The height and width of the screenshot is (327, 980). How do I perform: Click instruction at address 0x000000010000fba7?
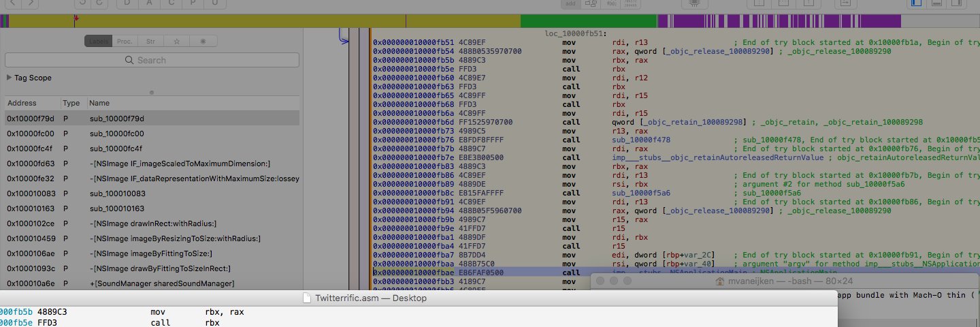[x=676, y=255]
